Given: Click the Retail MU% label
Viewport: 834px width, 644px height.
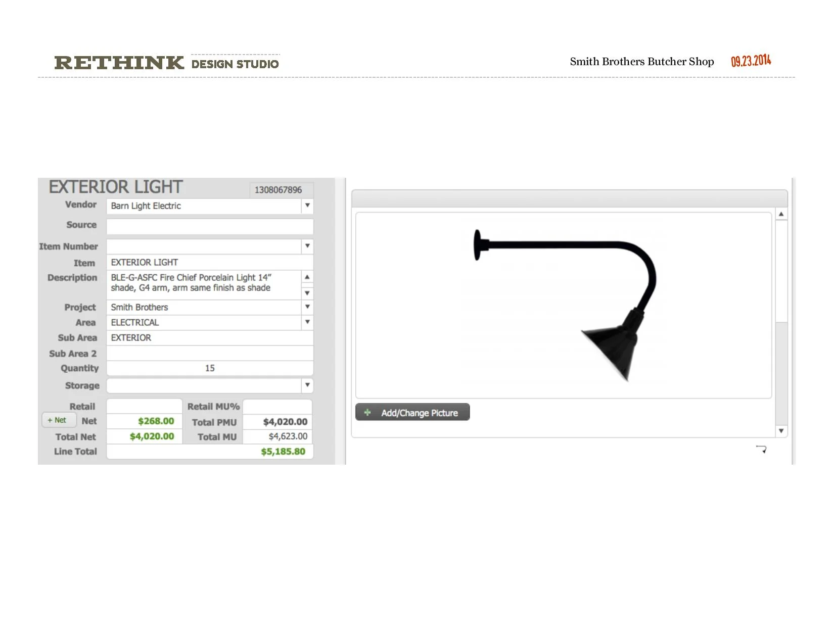Looking at the screenshot, I should tap(213, 407).
